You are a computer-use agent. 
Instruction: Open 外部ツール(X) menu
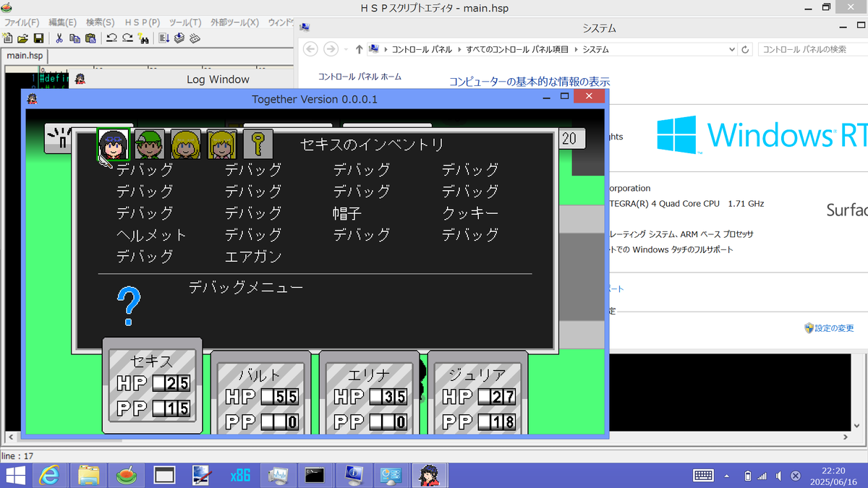[234, 22]
